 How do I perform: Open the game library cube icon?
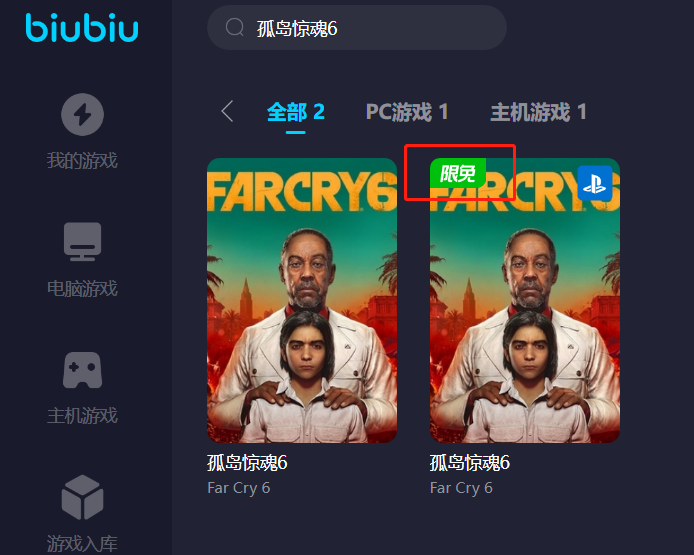[x=82, y=497]
